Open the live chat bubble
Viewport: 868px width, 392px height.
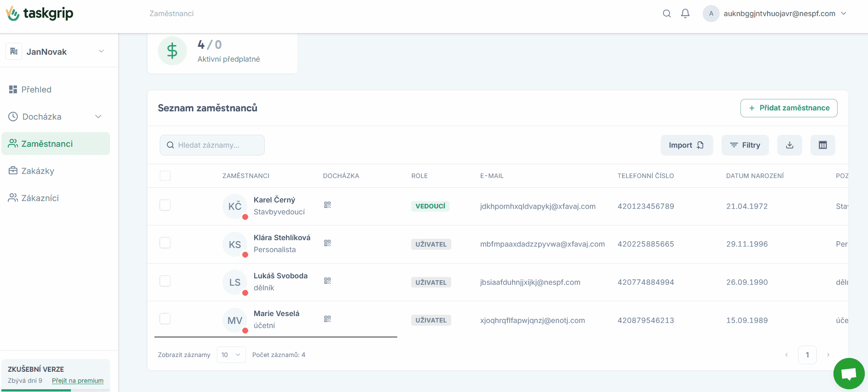[x=849, y=373]
